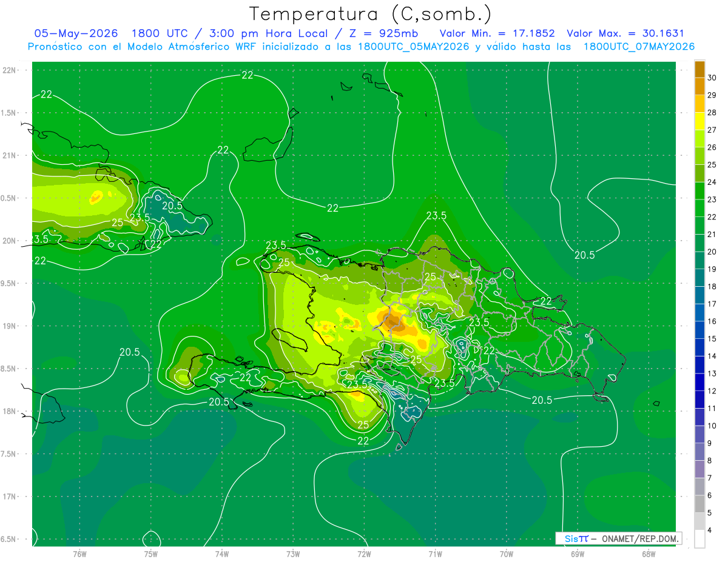Screen dimensions: 728x562
Task: Click the 68W longitude axis label
Action: tap(648, 554)
